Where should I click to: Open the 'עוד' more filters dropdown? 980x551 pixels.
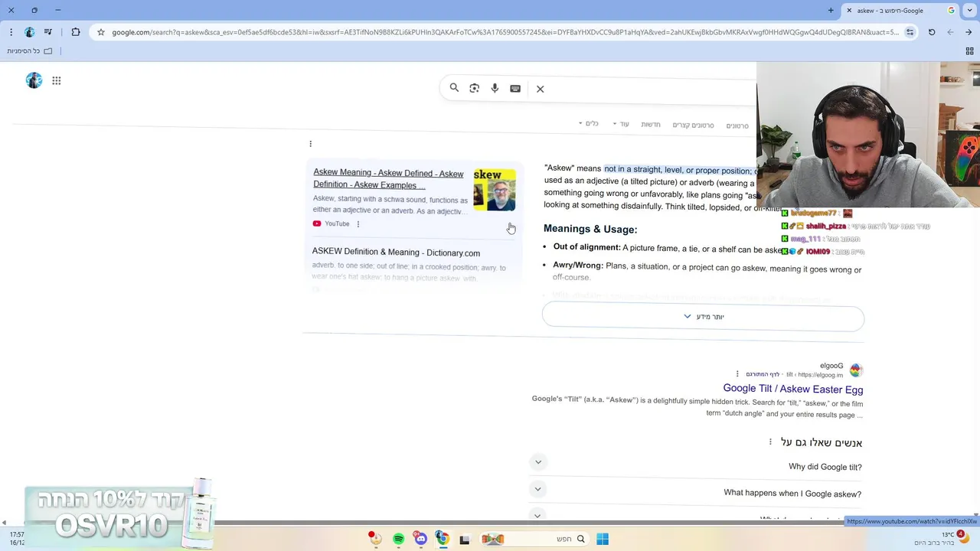(x=621, y=124)
